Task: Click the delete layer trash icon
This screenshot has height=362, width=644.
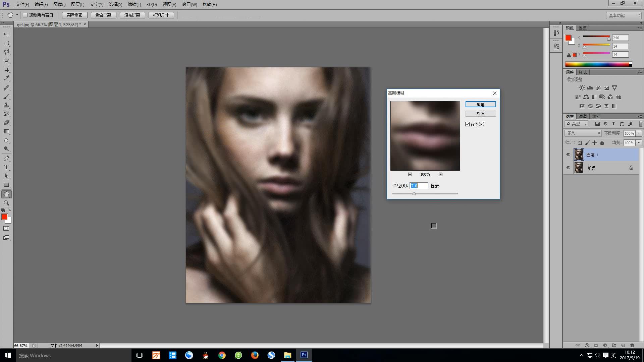Action: pos(632,345)
